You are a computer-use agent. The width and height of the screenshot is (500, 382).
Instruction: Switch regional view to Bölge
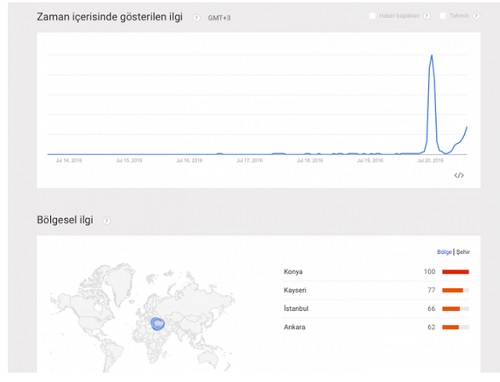444,252
